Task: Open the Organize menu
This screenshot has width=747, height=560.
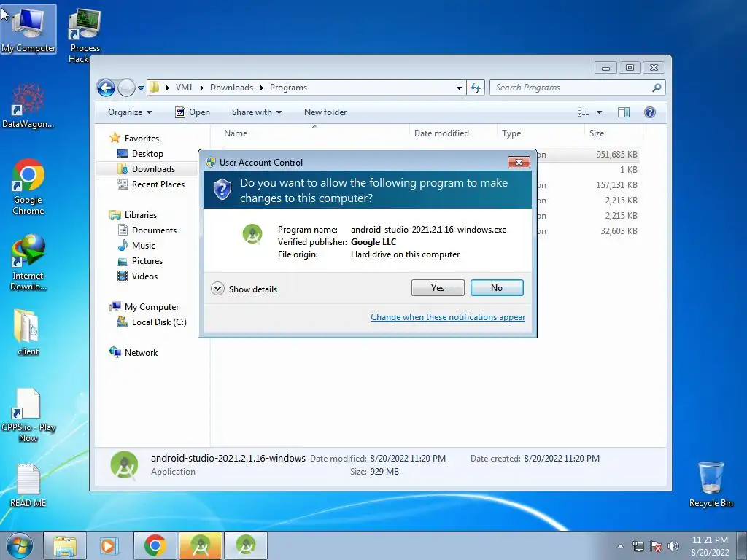Action: 130,112
